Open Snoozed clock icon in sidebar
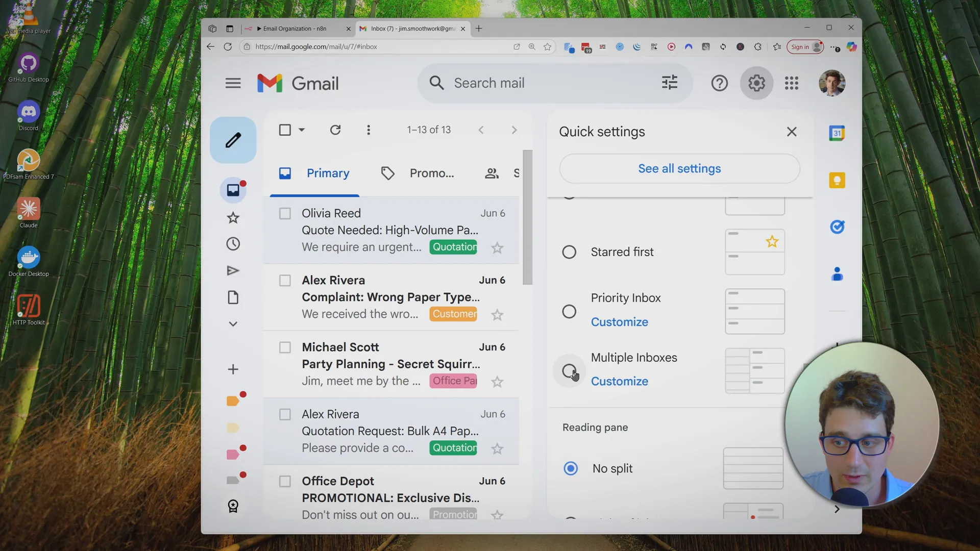Screen dimensions: 980x551 click(233, 244)
